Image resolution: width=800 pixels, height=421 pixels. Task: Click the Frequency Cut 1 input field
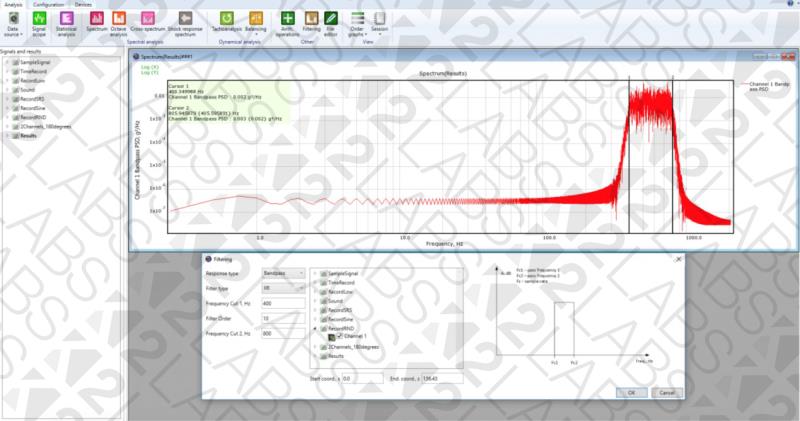(x=283, y=303)
